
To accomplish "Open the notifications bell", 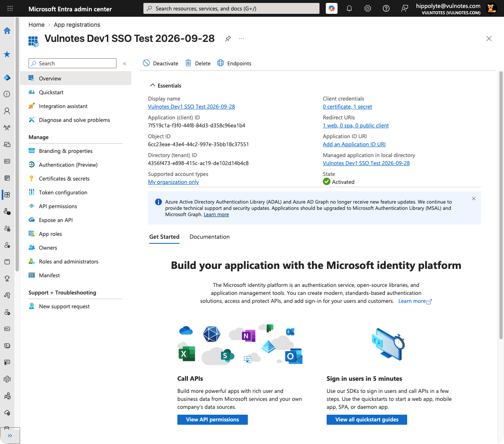I will click(349, 8).
